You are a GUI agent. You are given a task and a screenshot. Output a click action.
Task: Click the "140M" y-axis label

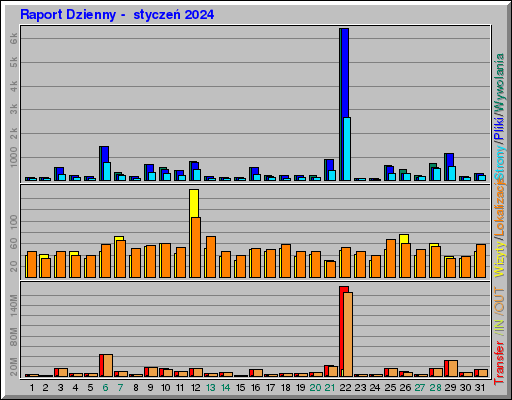(x=14, y=306)
